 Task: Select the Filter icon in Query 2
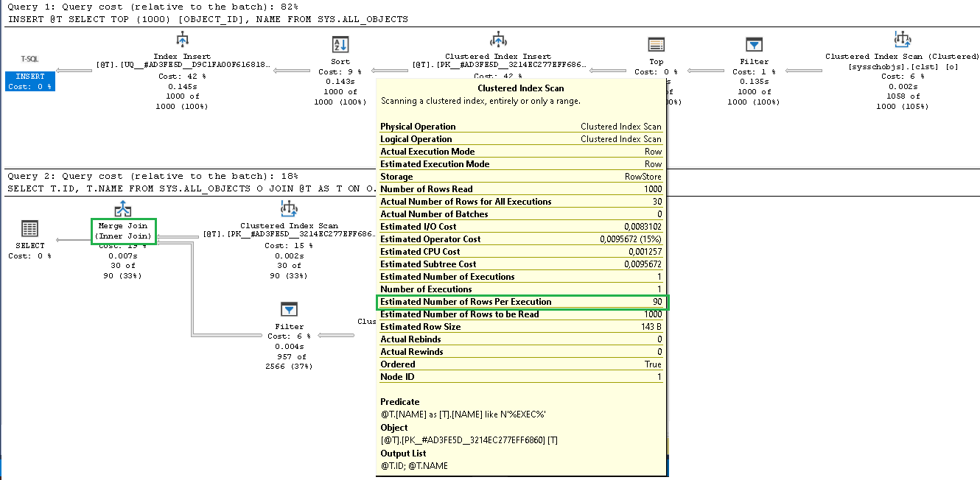point(289,310)
